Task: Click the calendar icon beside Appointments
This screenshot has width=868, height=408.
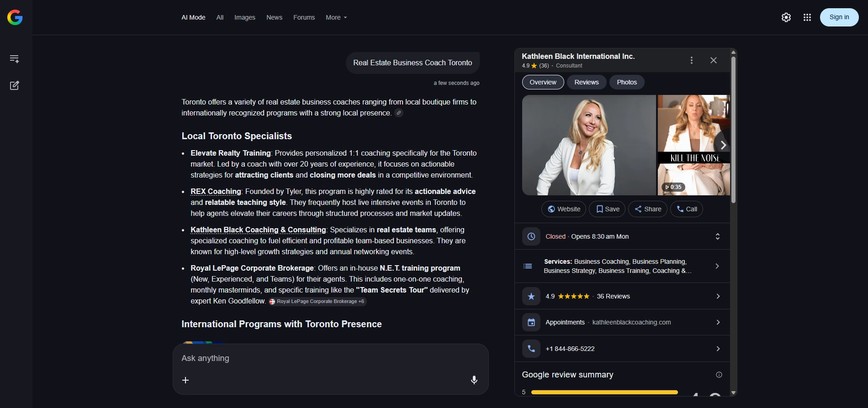Action: point(531,322)
